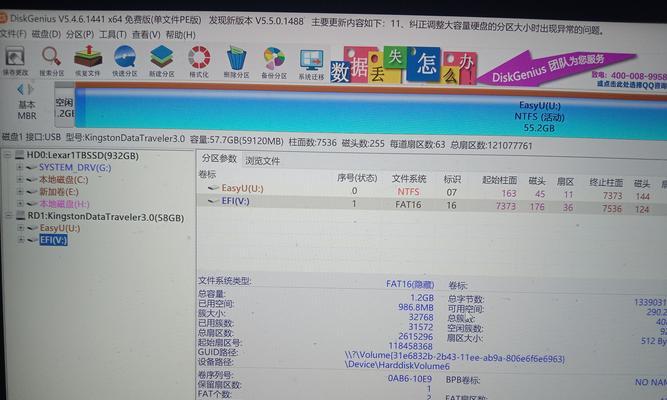Select SYSTEM_DRV(G:) partition in tree
The image size is (667, 400).
tap(75, 168)
